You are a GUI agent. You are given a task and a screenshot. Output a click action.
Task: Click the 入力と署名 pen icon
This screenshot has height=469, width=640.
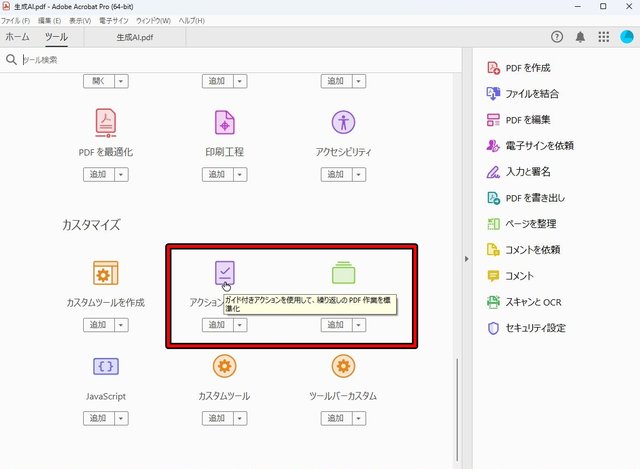[x=493, y=172]
